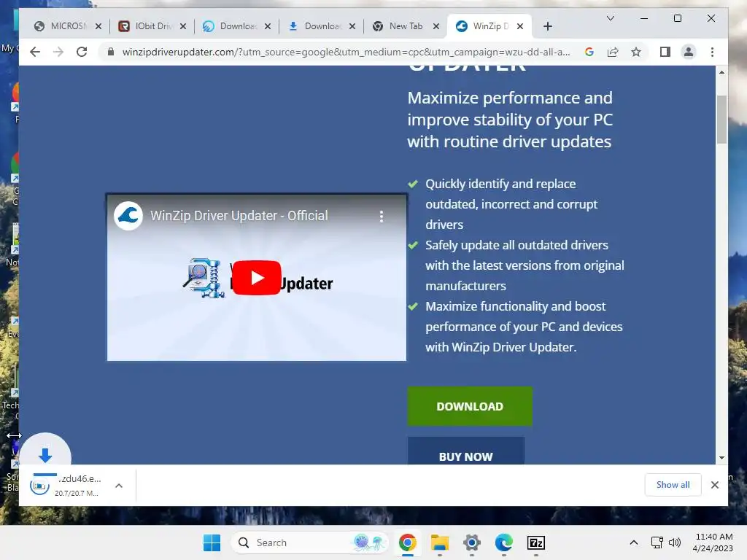Bookmark this page with star
This screenshot has width=747, height=560.
pos(636,52)
